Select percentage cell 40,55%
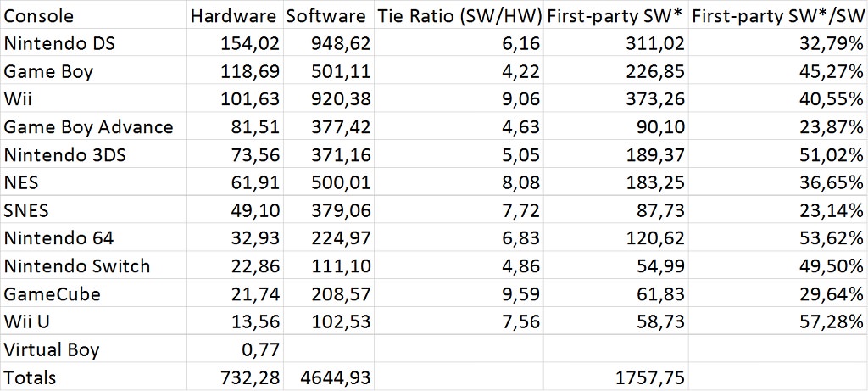Viewport: 868px width, 391px height. click(778, 98)
